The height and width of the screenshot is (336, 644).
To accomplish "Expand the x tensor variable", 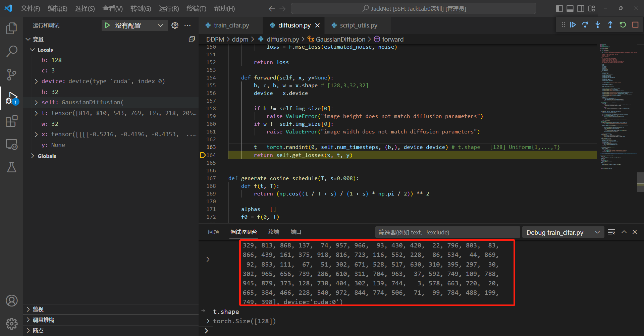I will (36, 134).
